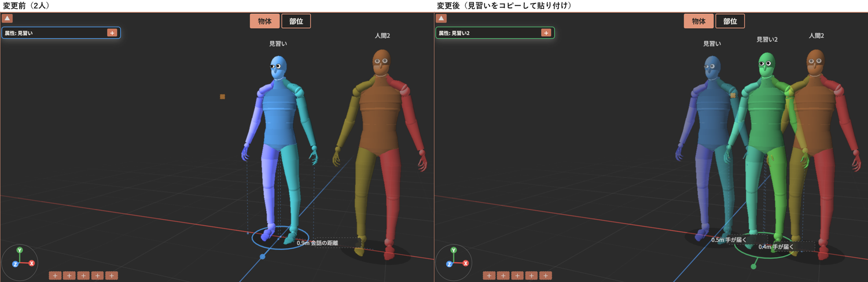Viewport: 868px width, 282px height.
Task: Click 人間2 label in right panel
Action: 816,36
